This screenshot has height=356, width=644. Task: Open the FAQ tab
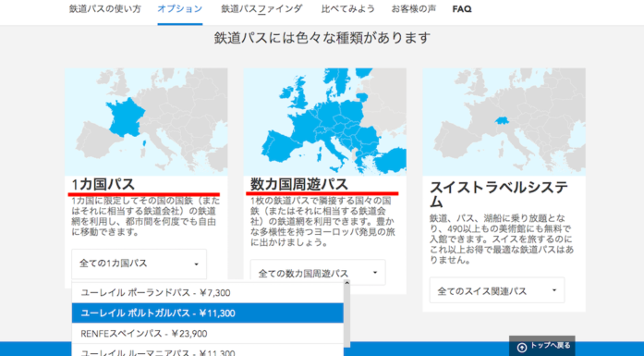click(x=462, y=9)
